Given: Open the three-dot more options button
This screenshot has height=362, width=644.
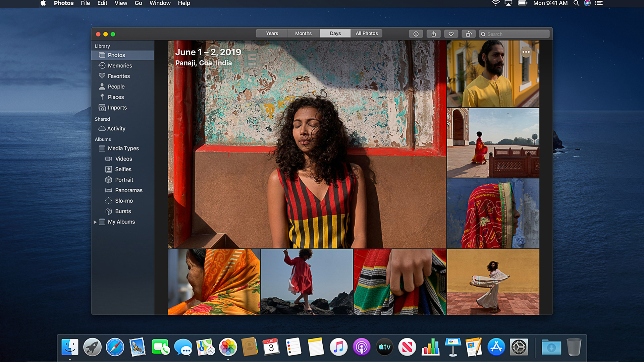Looking at the screenshot, I should tap(526, 52).
